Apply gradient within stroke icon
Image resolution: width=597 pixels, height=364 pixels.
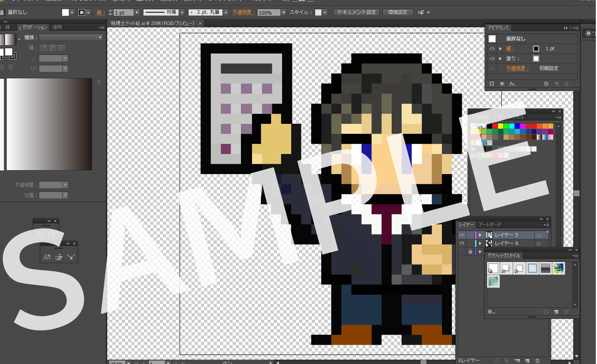44,48
